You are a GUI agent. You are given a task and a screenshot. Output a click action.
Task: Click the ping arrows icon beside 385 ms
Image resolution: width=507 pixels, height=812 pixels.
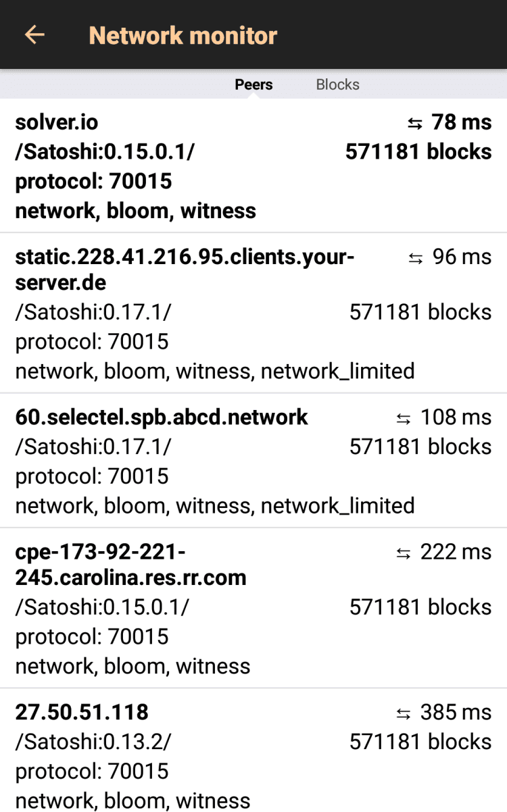404,713
